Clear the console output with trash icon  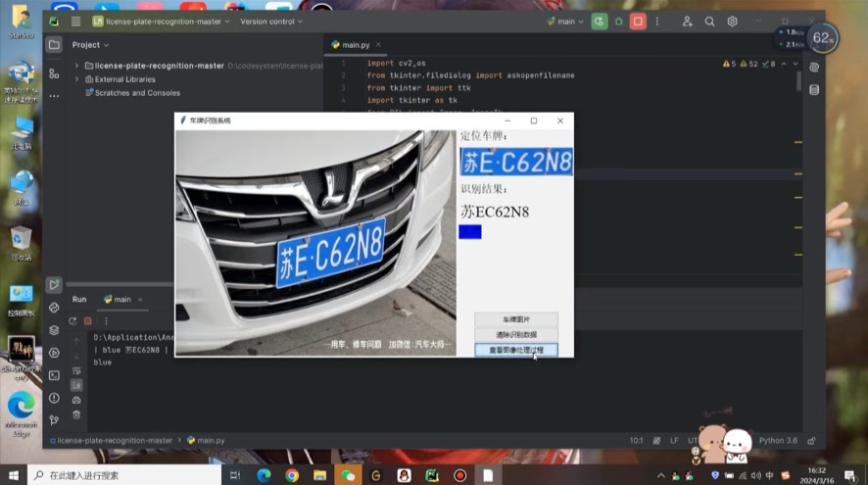tap(76, 414)
